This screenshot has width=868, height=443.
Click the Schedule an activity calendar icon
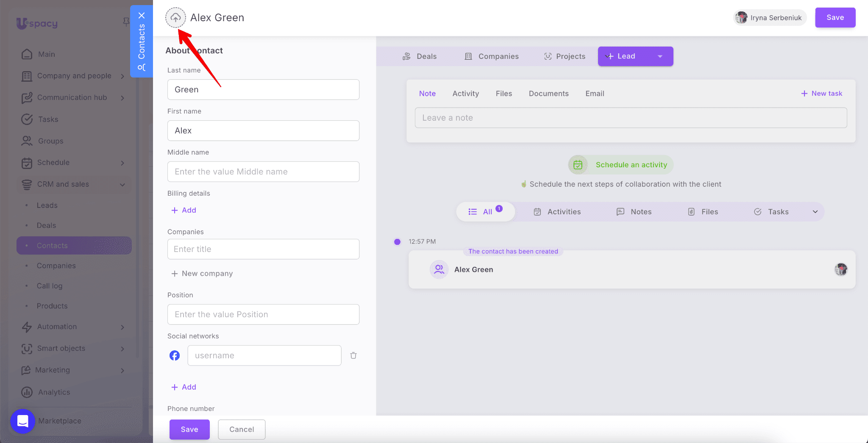tap(578, 165)
